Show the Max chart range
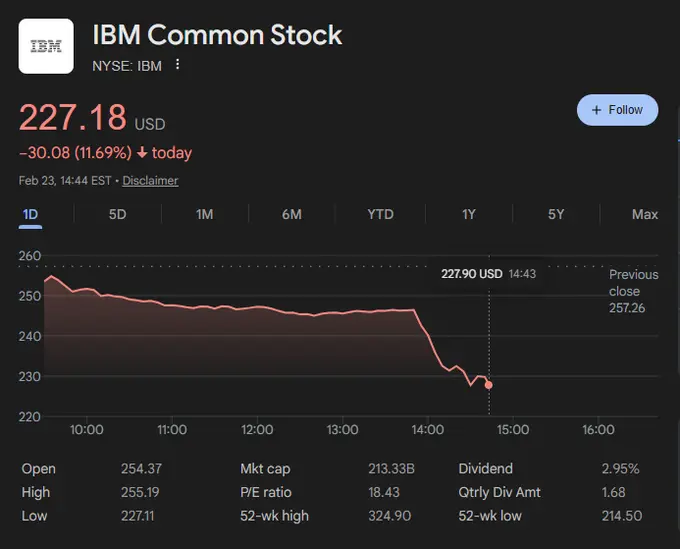The height and width of the screenshot is (549, 680). click(645, 214)
